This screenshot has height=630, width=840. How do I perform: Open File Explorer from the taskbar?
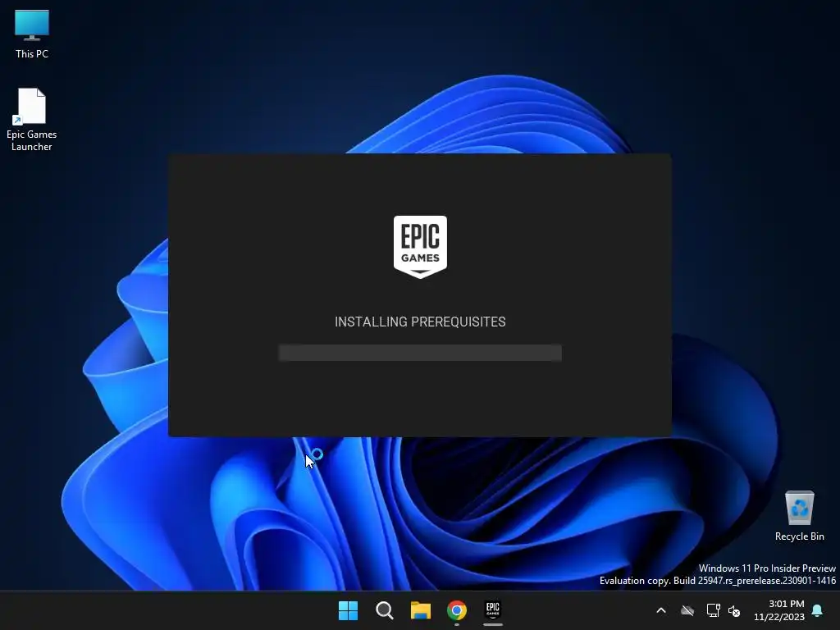click(x=421, y=610)
